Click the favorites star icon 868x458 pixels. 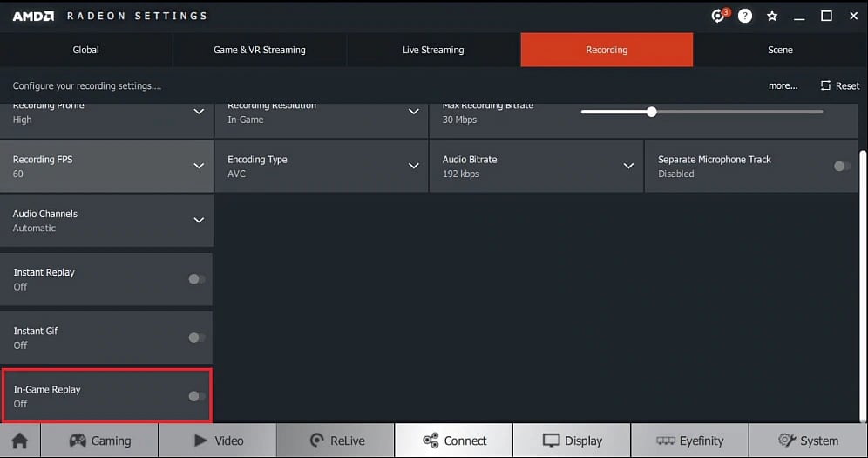[x=771, y=16]
